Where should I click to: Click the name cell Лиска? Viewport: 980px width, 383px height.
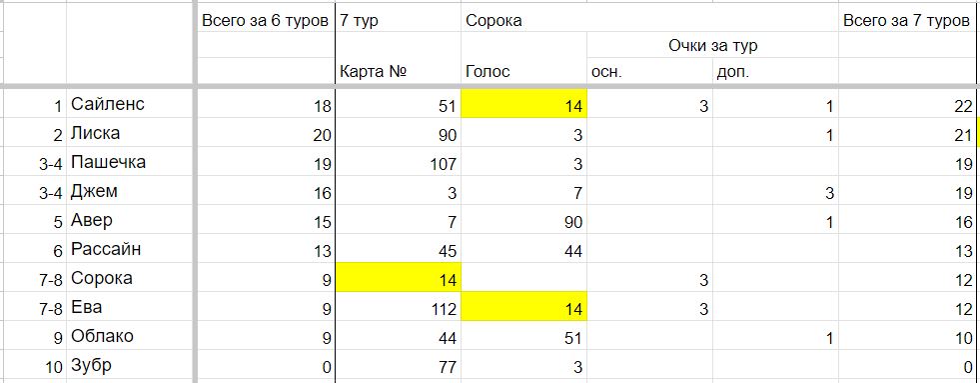(x=131, y=133)
